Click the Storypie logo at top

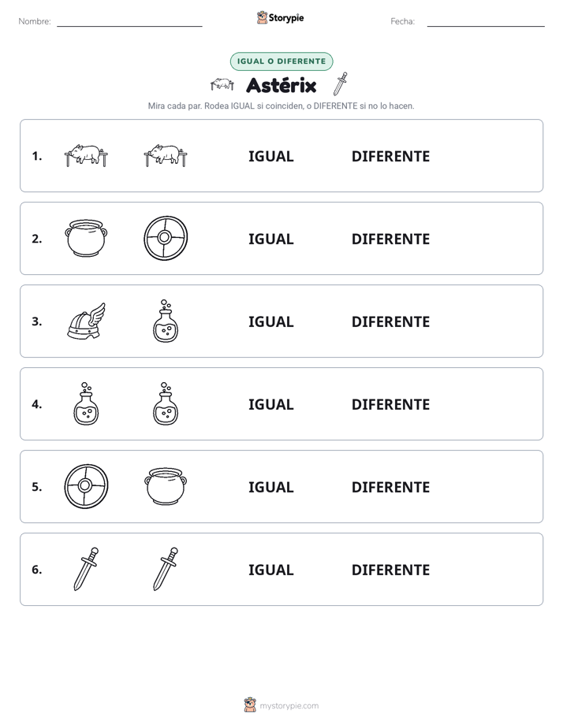281,17
